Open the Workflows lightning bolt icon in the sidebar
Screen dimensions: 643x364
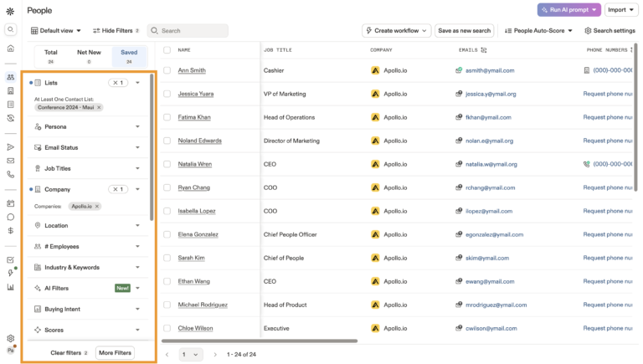(x=11, y=273)
